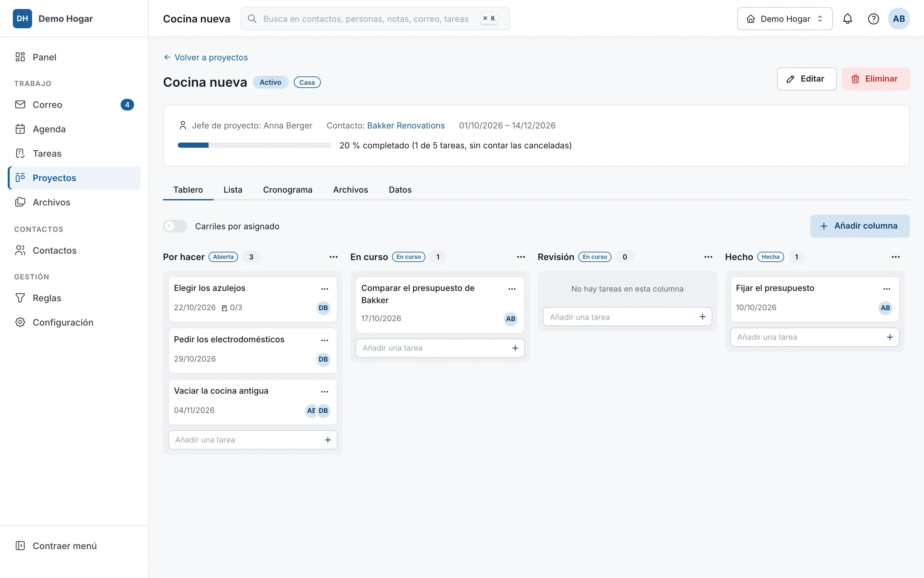Switch to the Cronograma tab
Screen dimensions: 924x578
287,189
